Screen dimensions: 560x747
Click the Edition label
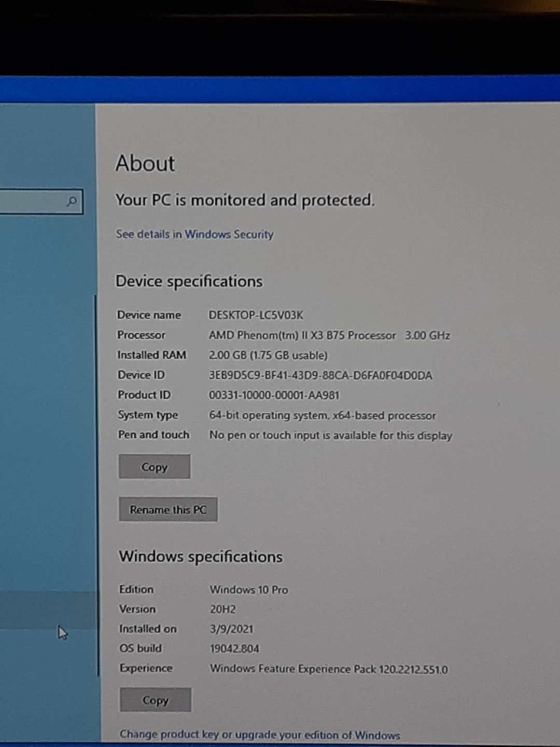[136, 589]
